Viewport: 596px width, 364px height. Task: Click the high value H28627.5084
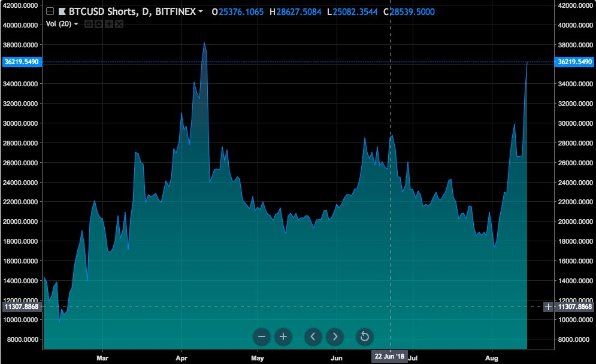[x=295, y=12]
